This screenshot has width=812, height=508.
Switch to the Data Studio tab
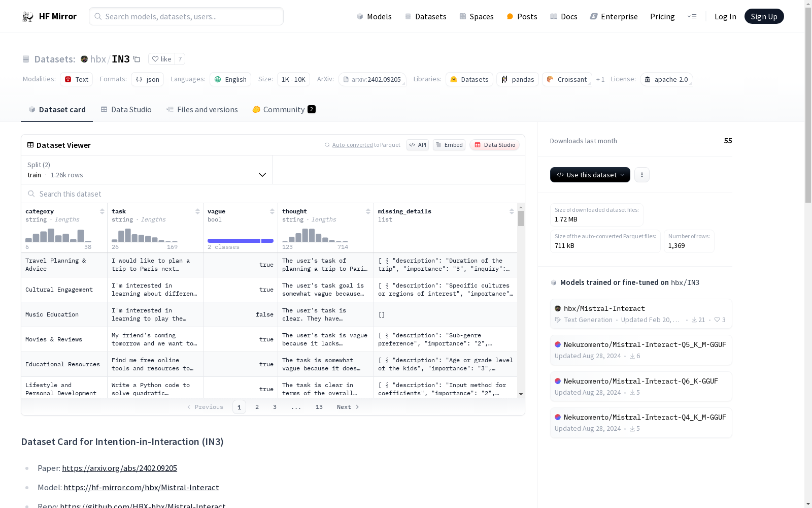126,110
